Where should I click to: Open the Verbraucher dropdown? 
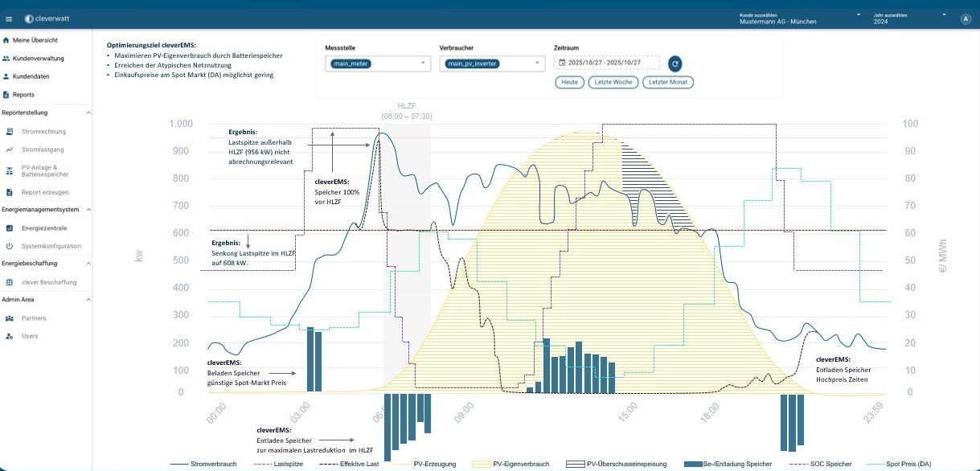[493, 63]
